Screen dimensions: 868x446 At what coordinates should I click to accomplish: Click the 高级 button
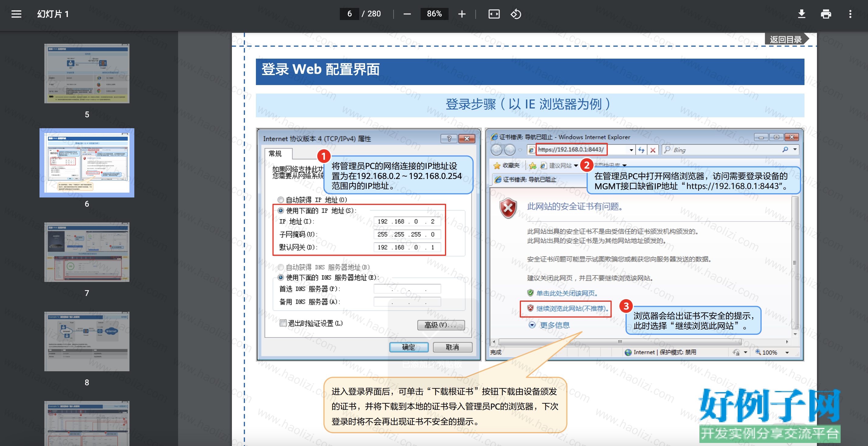click(x=441, y=325)
